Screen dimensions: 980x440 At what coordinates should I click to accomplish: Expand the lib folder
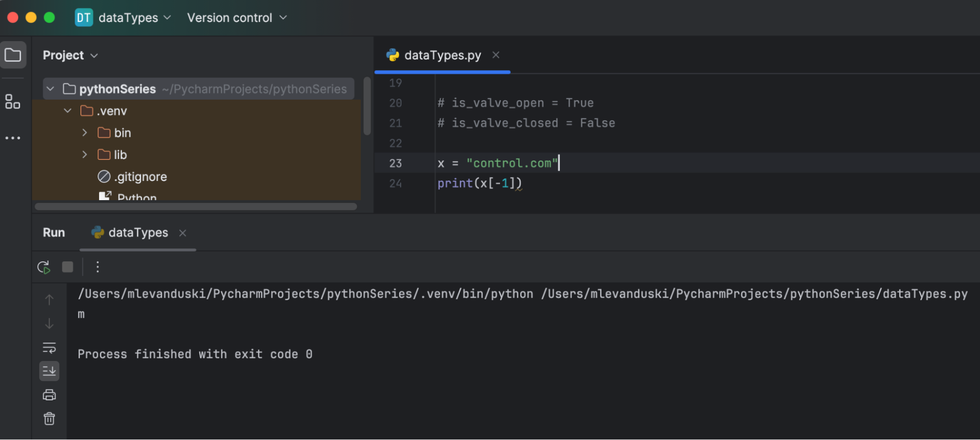pos(85,155)
